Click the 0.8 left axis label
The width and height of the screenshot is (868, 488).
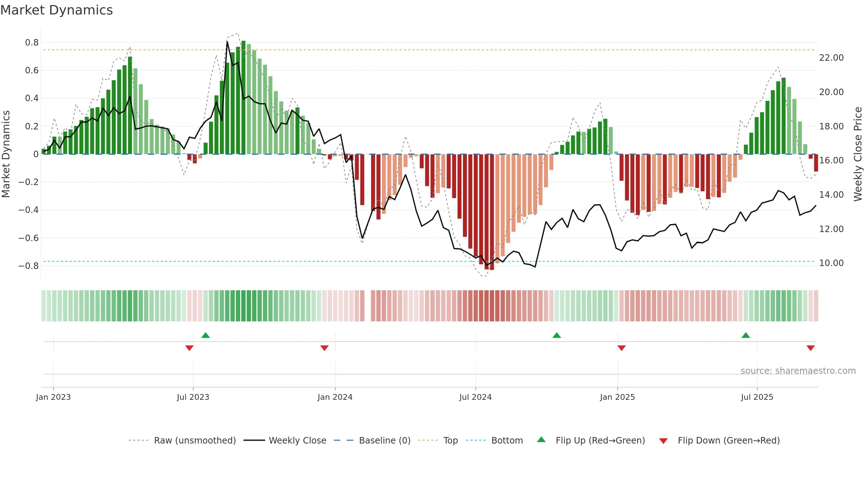[x=32, y=43]
